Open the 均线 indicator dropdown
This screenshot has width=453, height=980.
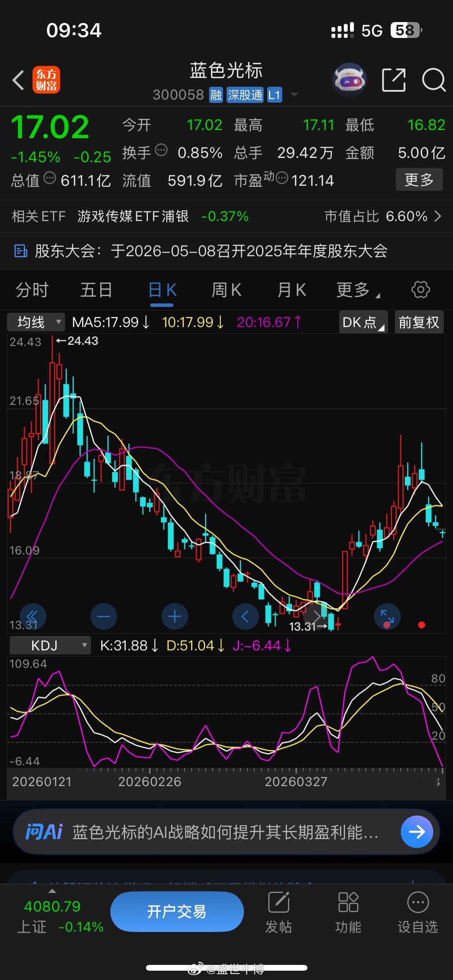[x=36, y=322]
